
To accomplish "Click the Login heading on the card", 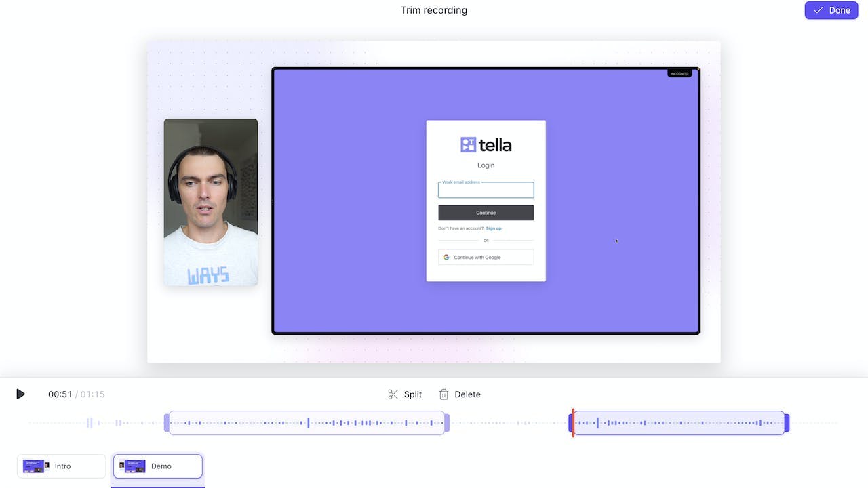I will 486,165.
